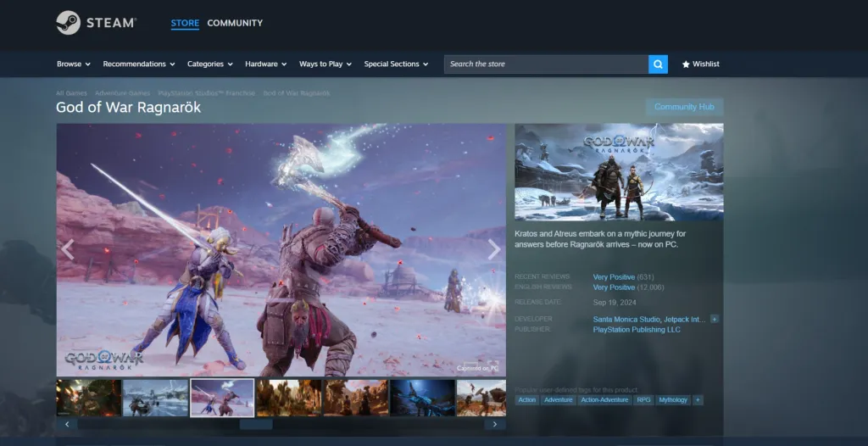Select the sixth dark blue creature thumbnail
Viewport: 868px width, 446px height.
(x=422, y=398)
